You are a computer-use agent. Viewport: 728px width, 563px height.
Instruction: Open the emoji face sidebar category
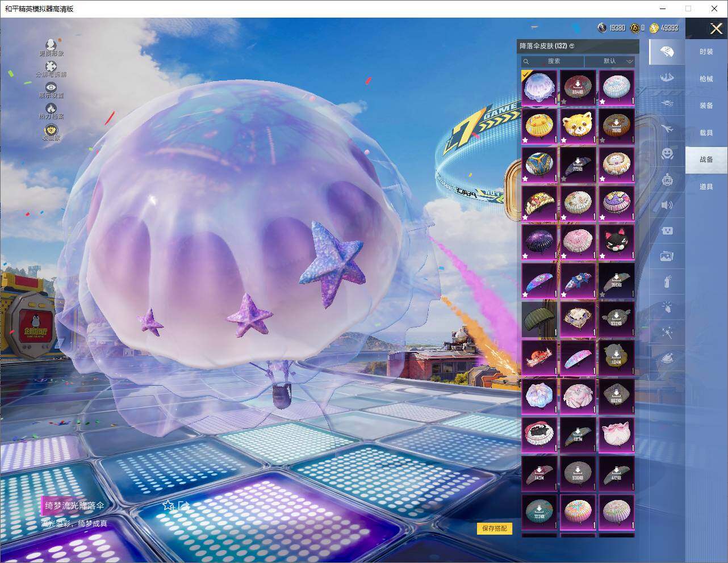pyautogui.click(x=667, y=153)
